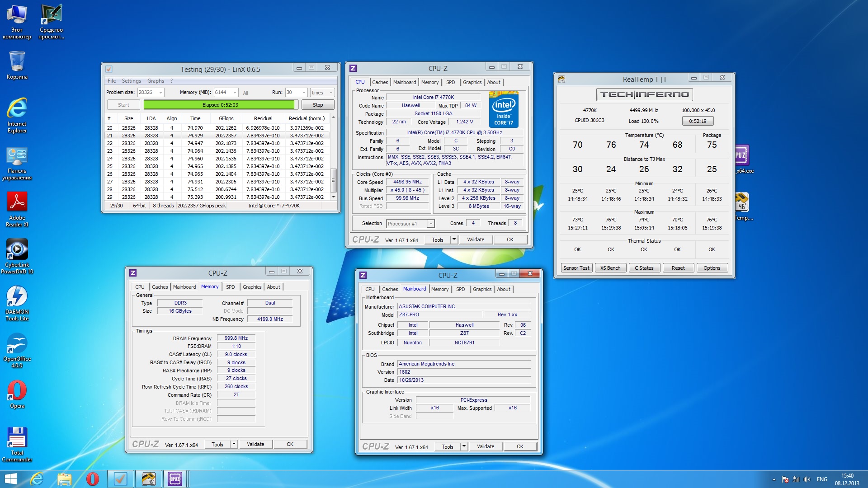Open the Tools dropdown arrow in Mainboard CPU-Z
Image resolution: width=868 pixels, height=488 pixels.
coord(464,446)
